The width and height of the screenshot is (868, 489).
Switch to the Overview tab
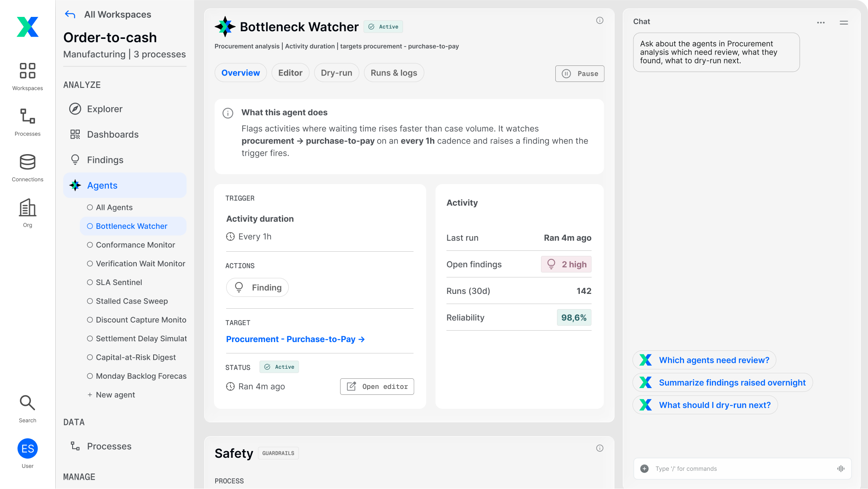click(x=241, y=73)
